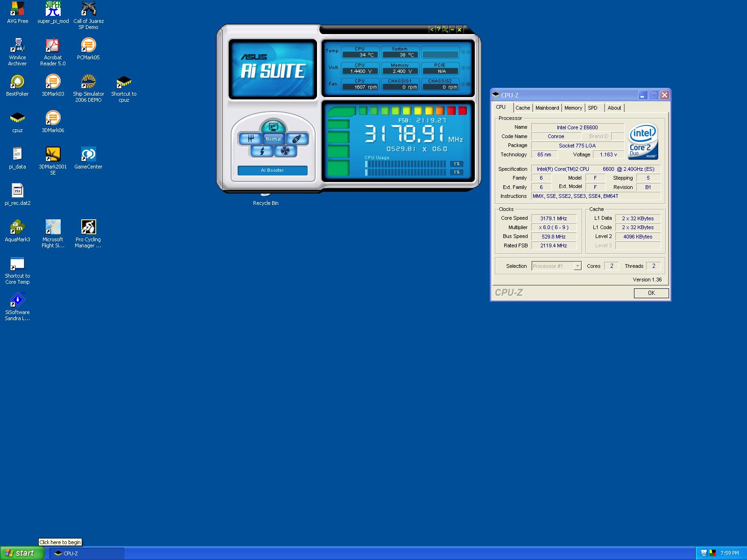This screenshot has width=747, height=560.
Task: Collapse AI Suite with the '<' icon
Action: pos(431,29)
